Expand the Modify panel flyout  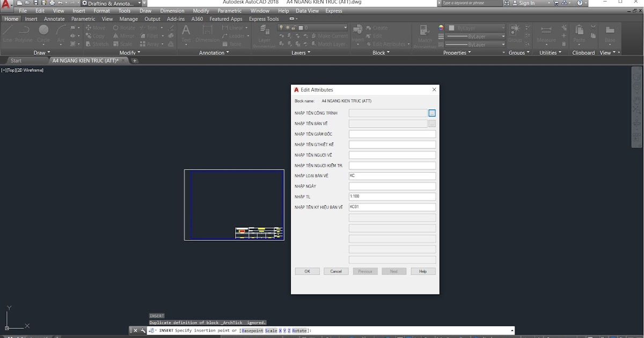tap(129, 53)
